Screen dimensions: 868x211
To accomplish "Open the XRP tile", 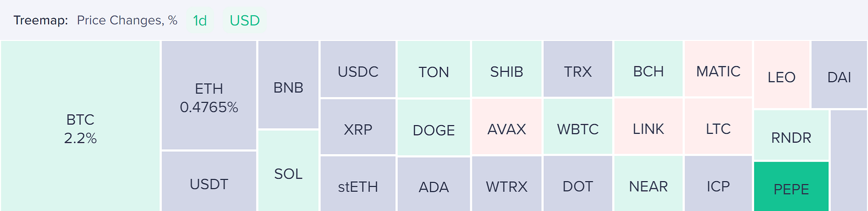I will [x=358, y=127].
